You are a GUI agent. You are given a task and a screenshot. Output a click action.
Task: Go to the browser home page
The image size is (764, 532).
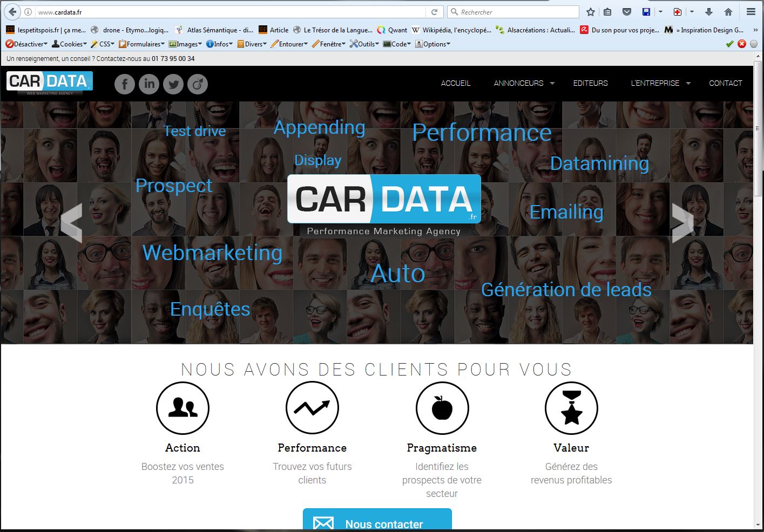coord(728,12)
